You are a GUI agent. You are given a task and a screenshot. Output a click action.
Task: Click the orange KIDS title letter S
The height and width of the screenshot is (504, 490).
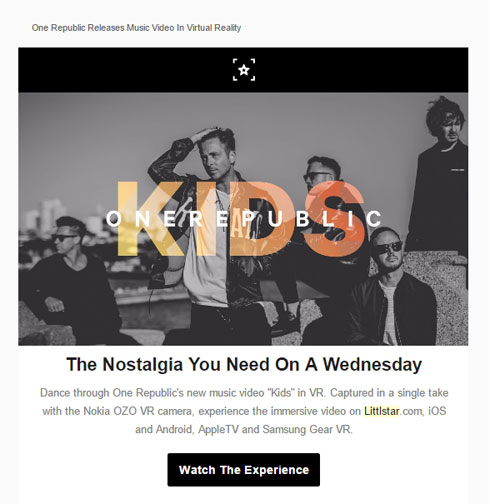click(336, 219)
